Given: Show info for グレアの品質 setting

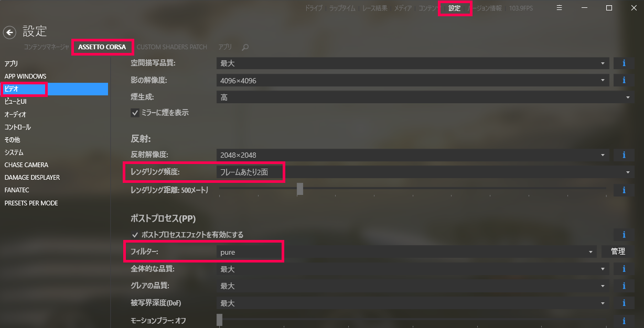Looking at the screenshot, I should click(624, 286).
